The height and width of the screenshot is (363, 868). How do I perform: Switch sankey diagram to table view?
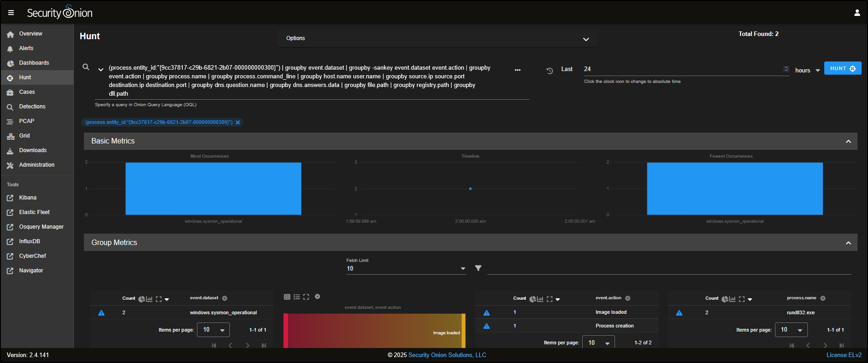point(287,297)
